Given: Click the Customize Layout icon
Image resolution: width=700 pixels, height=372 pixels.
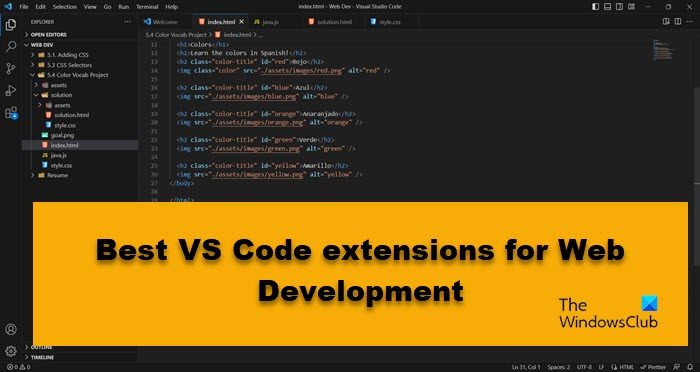Looking at the screenshot, I should pos(631,7).
